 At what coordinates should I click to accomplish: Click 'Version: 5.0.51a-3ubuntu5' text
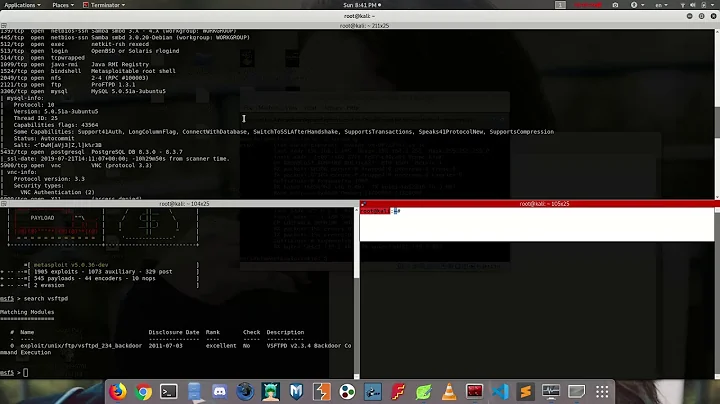coord(56,112)
